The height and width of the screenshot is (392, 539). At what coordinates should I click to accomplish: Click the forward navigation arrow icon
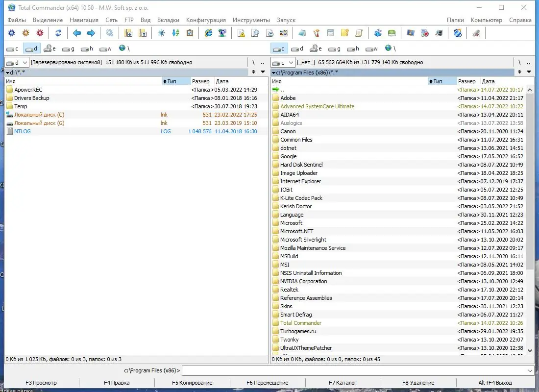pyautogui.click(x=91, y=33)
